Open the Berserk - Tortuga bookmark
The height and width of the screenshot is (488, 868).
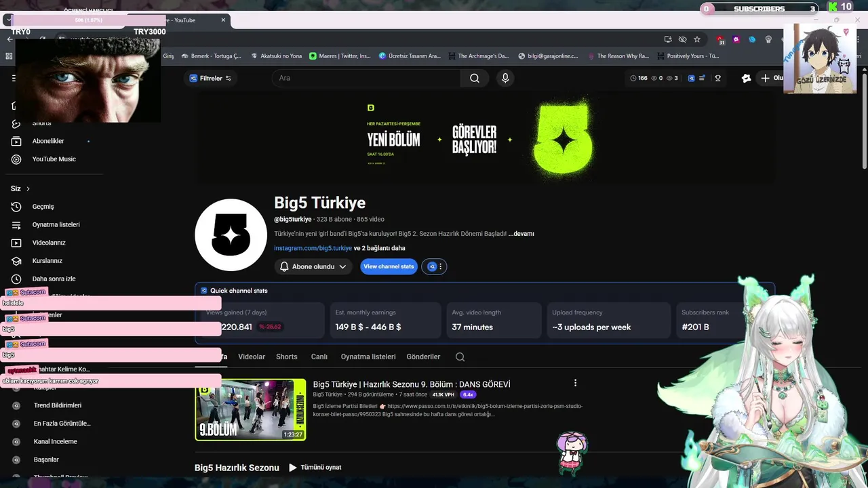coord(211,56)
